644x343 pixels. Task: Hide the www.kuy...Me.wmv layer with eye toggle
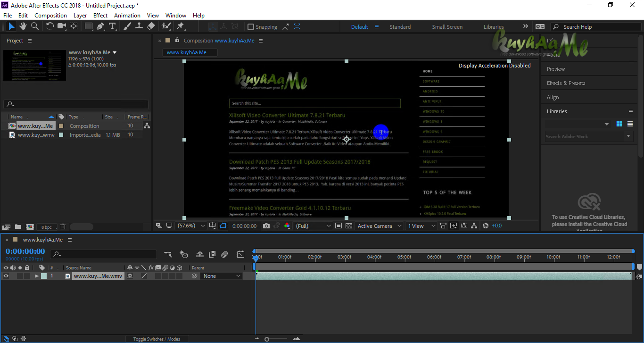coord(6,276)
